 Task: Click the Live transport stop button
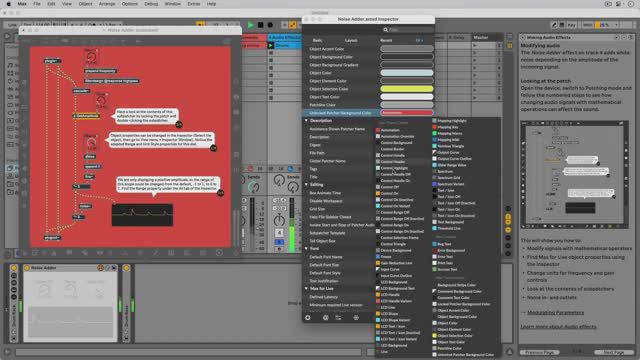click(x=260, y=25)
